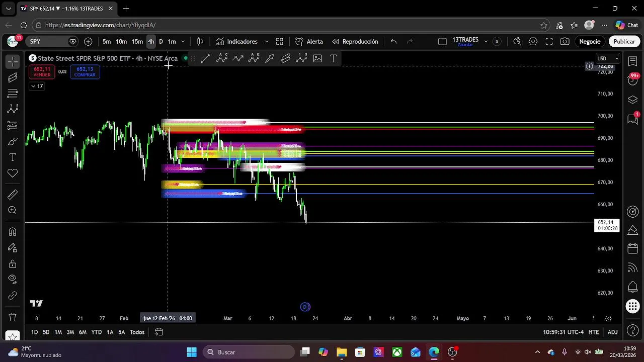Select the 1m interval

(x=172, y=42)
